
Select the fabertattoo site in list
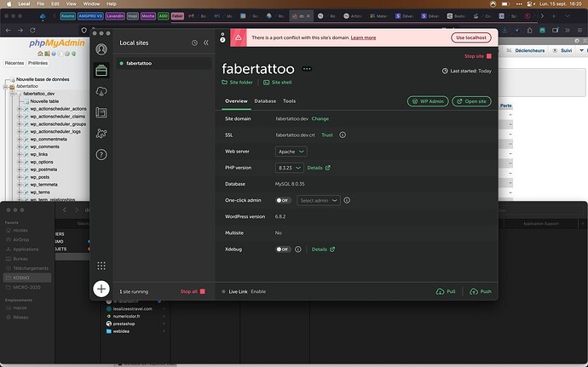163,63
